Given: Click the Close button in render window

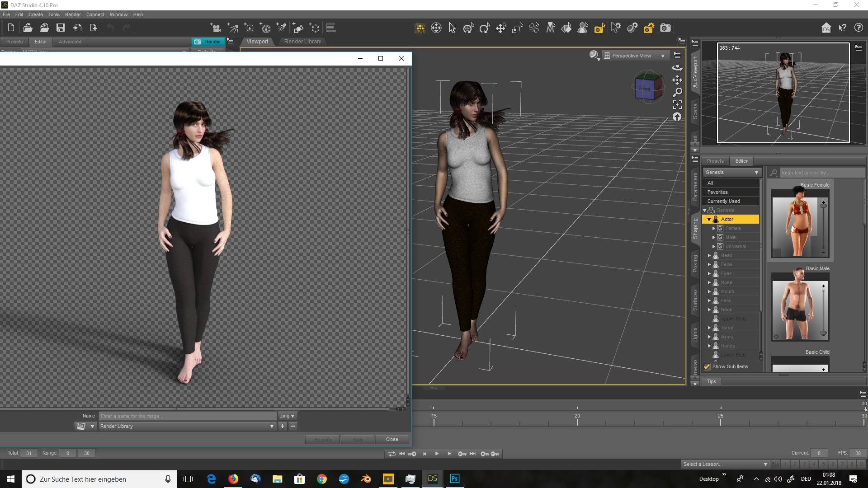Looking at the screenshot, I should pos(392,439).
